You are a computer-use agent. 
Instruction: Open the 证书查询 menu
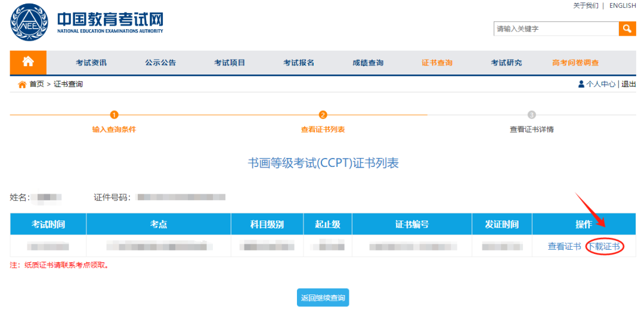tap(437, 63)
